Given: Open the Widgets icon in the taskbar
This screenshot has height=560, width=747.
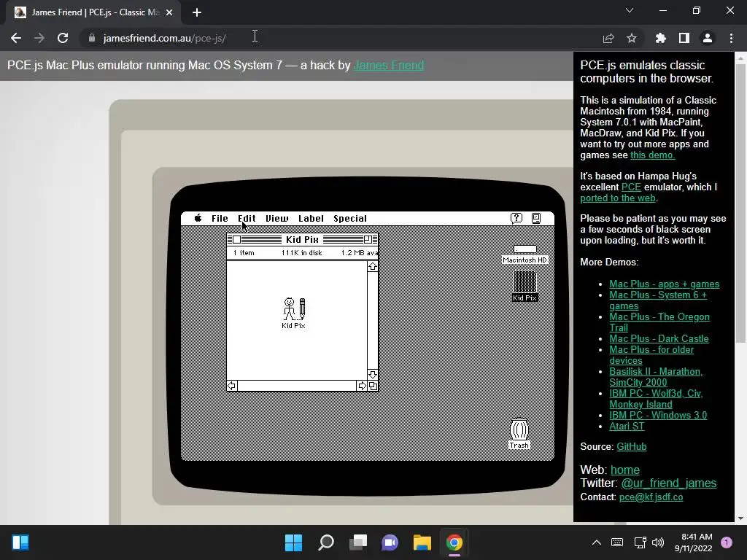Looking at the screenshot, I should (20, 542).
